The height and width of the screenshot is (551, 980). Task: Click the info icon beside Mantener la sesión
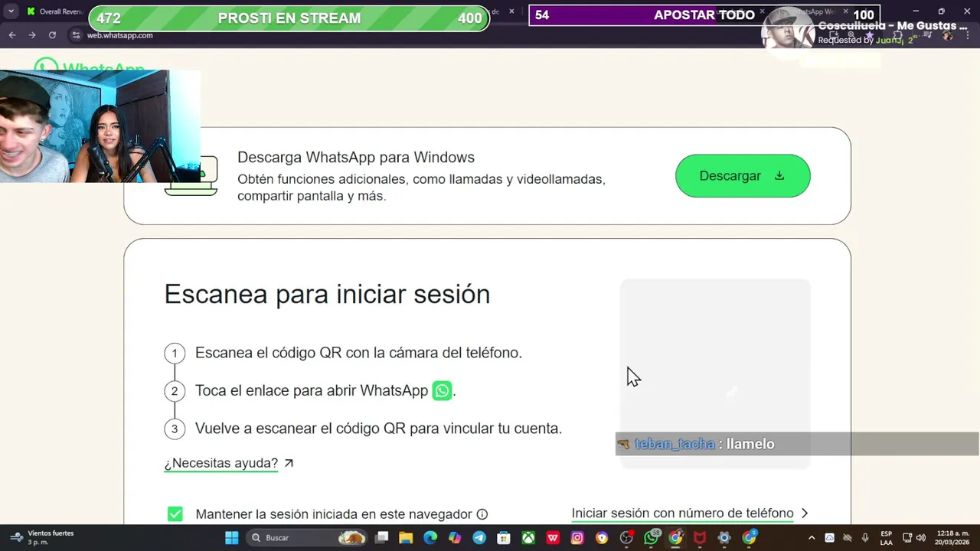[x=482, y=514]
